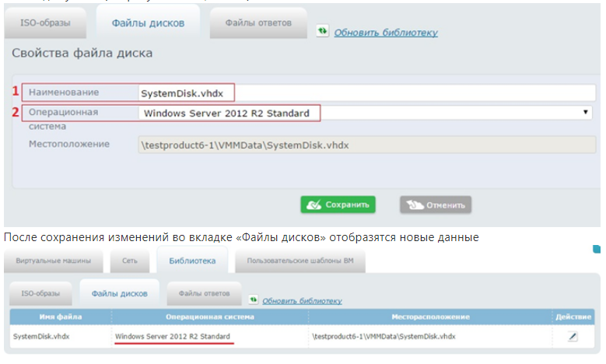Click Обновить библиотеку link above the properties form
Image resolution: width=606 pixels, height=364 pixels.
(x=386, y=33)
